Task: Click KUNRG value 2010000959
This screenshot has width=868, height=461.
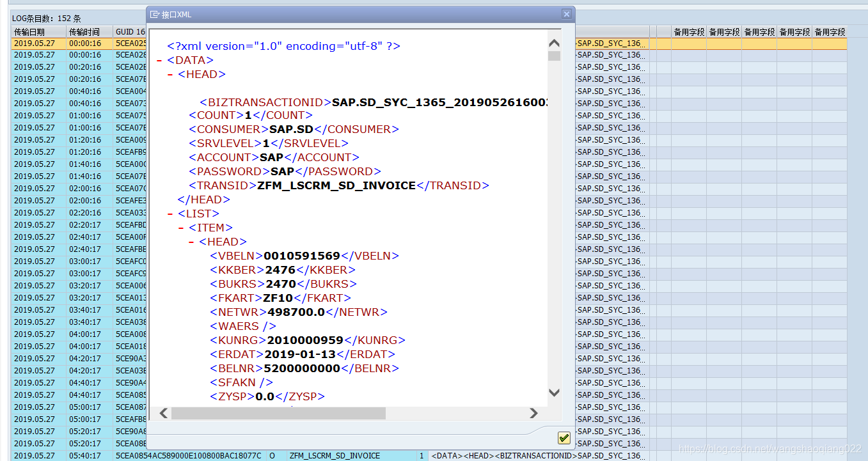Action: tap(305, 340)
